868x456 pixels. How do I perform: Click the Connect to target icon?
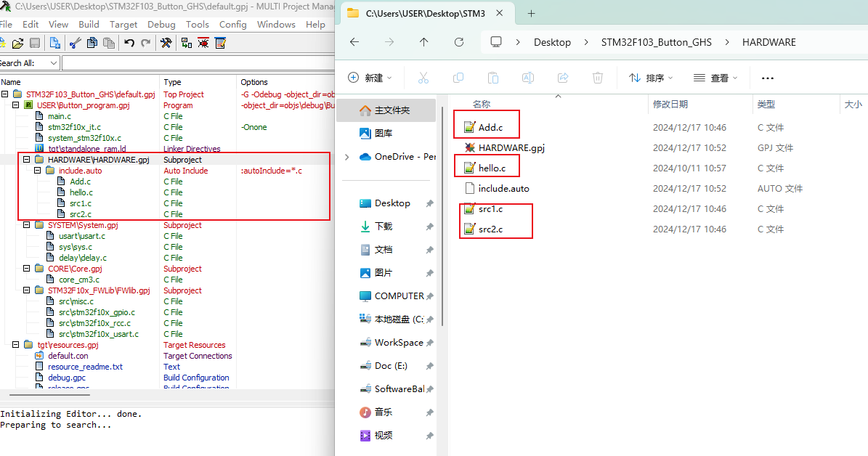tap(186, 44)
